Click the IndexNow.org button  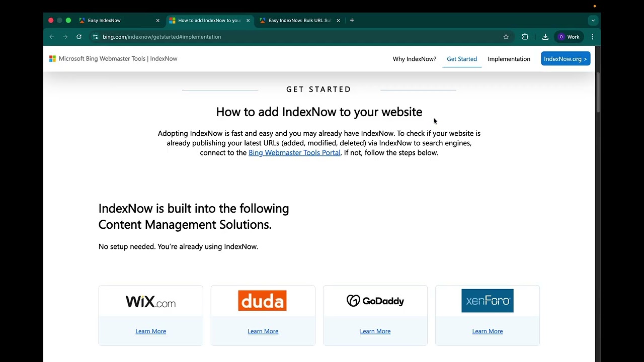click(x=566, y=59)
